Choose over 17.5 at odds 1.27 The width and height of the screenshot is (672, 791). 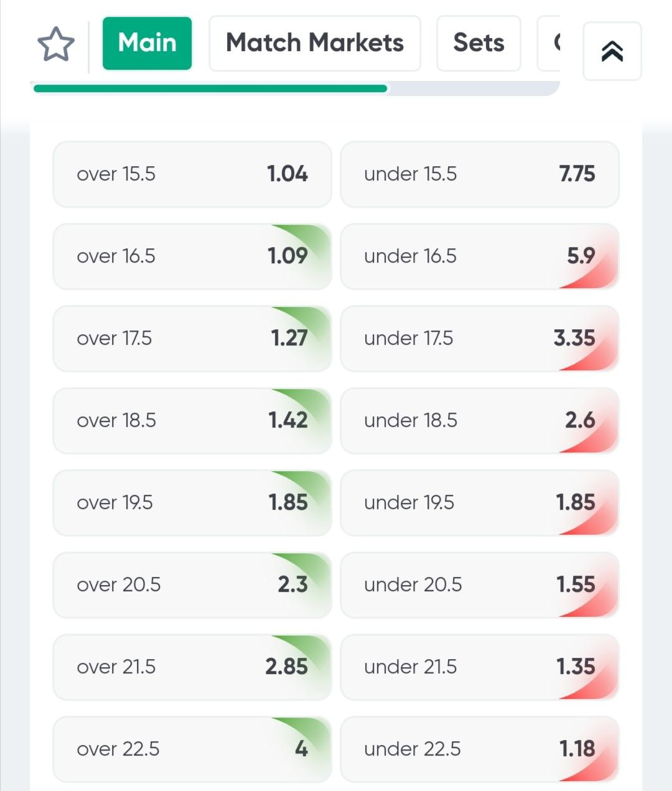coord(192,339)
